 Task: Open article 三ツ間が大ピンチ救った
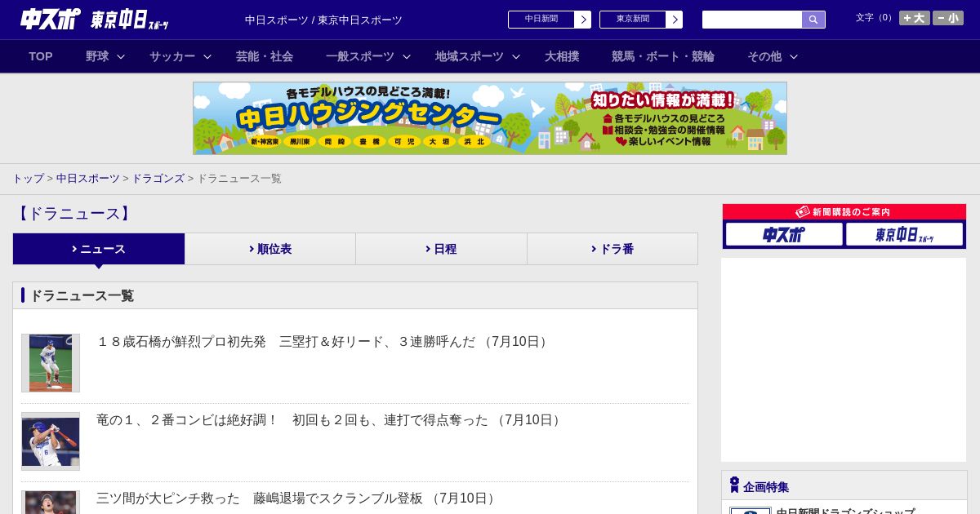pos(298,498)
